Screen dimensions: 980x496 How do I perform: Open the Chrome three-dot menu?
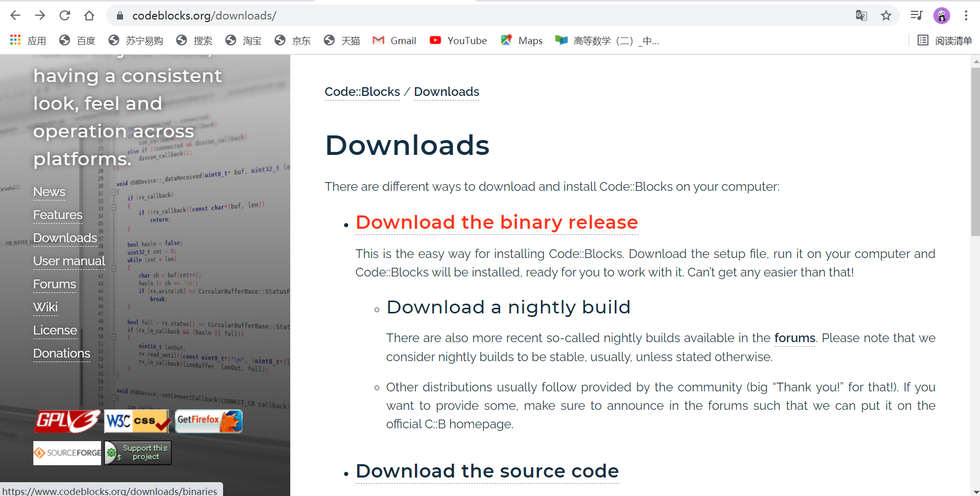(966, 15)
